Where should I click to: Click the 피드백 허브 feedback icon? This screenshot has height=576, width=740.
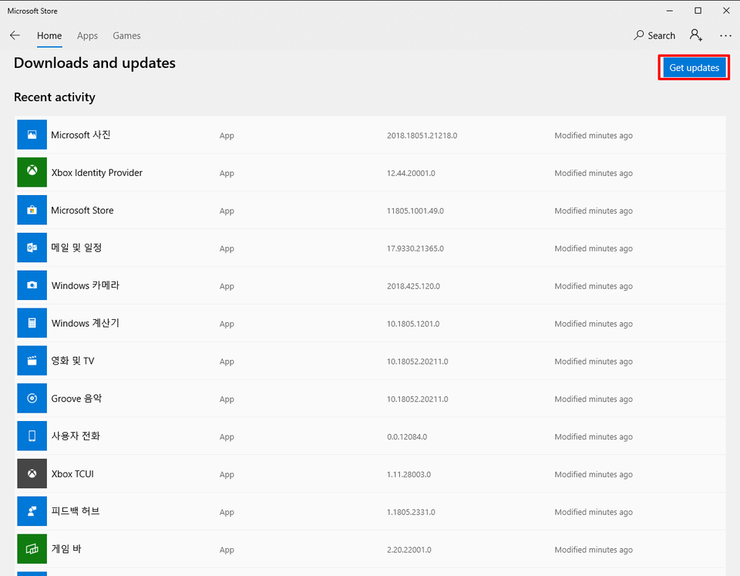pyautogui.click(x=32, y=511)
